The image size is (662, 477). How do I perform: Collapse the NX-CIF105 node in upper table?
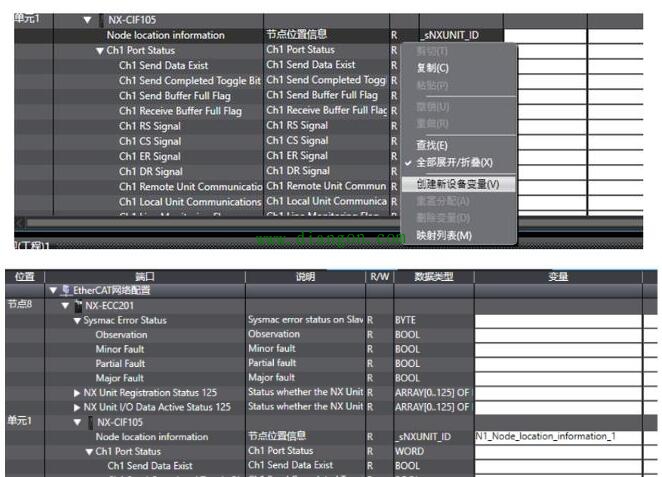coord(87,20)
